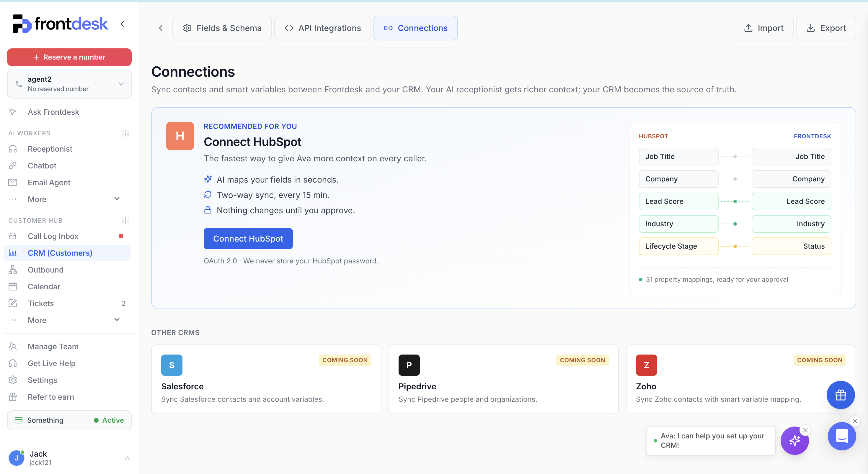Select Frontdesk Industry mapping field
Screen dimensions: 868x474
(x=791, y=224)
